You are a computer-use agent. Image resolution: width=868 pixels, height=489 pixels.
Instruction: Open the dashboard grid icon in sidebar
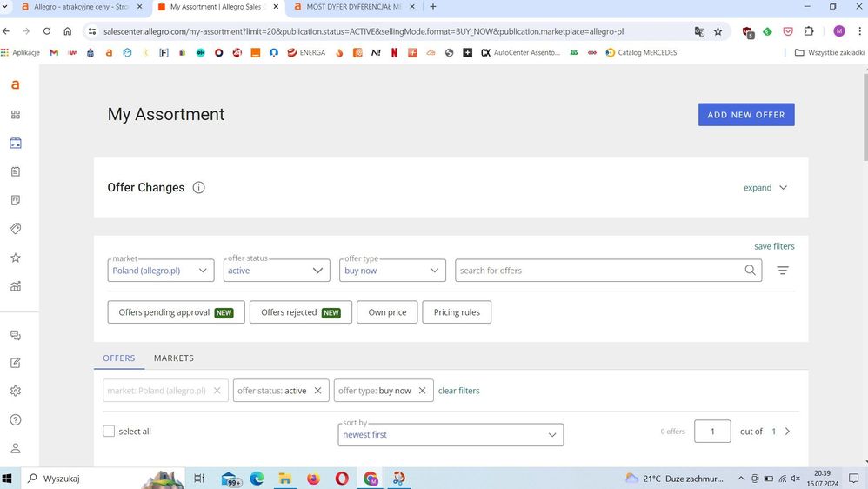[16, 115]
